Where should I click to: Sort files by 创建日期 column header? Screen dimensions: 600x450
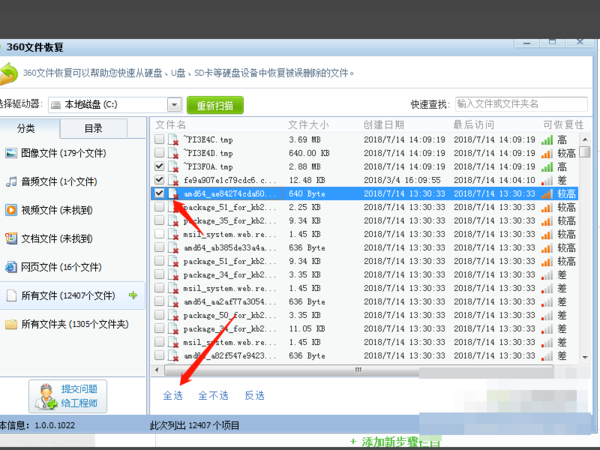(x=385, y=124)
